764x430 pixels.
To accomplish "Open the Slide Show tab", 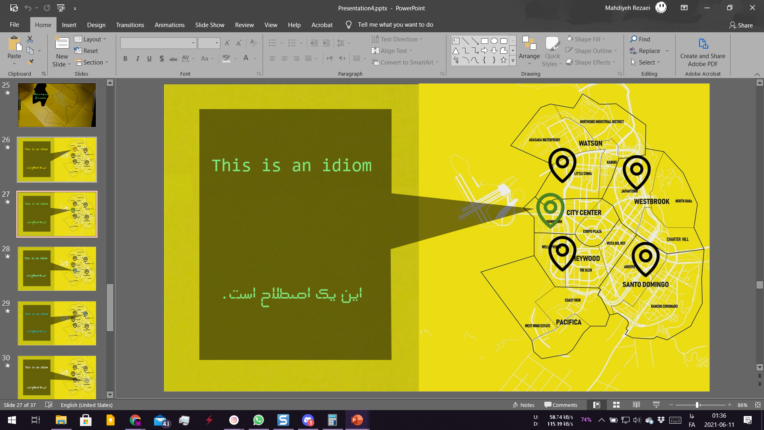I will point(210,25).
